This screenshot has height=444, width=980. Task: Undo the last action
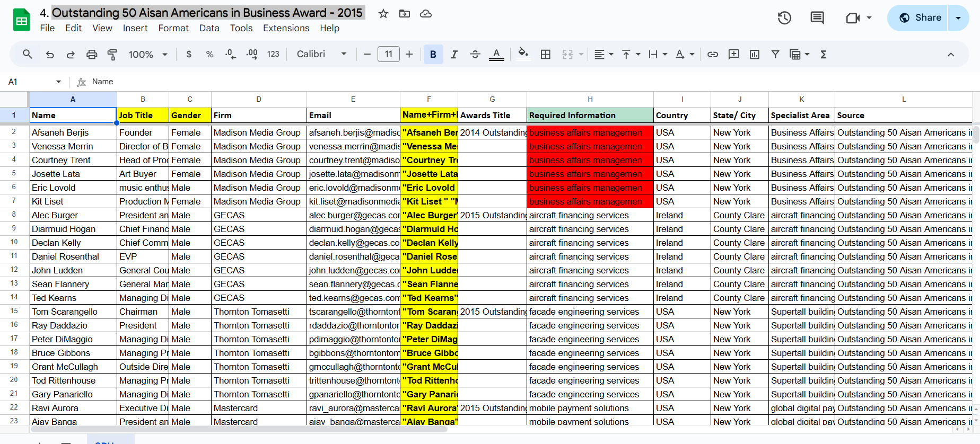[50, 54]
